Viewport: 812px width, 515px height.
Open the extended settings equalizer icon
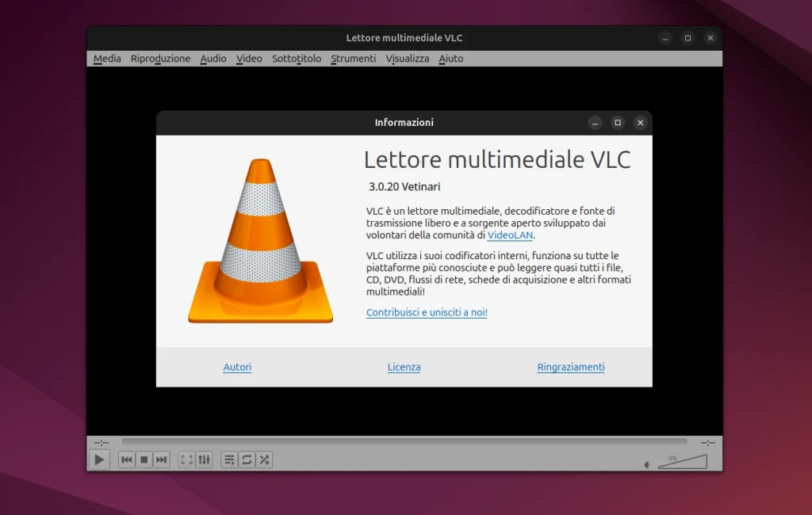(204, 460)
